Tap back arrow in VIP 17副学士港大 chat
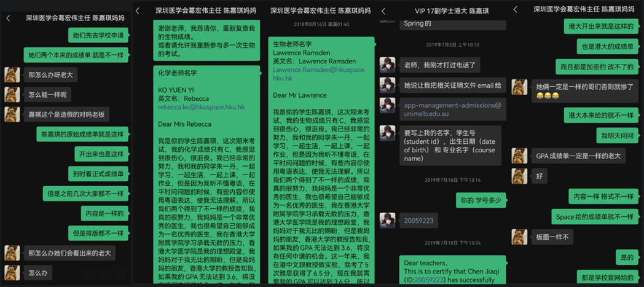This screenshot has height=287, width=644. (383, 12)
